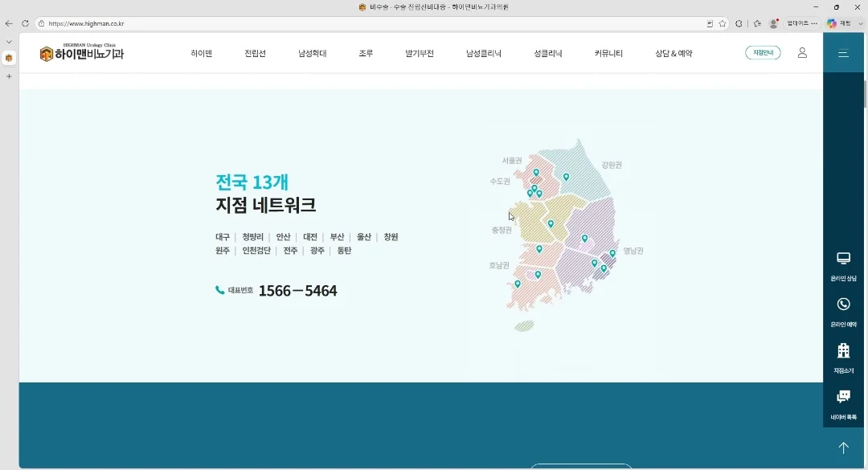Click the 지점안내 pill button
Screen dimensions: 868x470
coord(763,52)
